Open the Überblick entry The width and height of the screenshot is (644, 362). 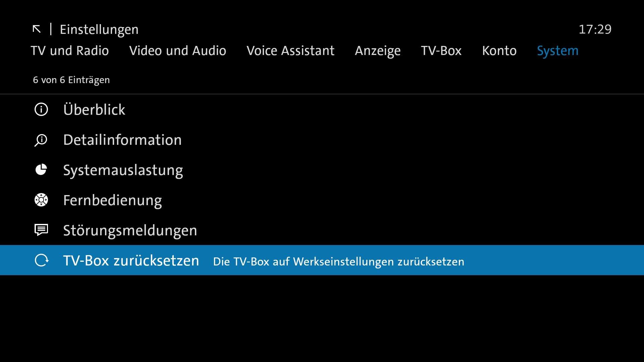click(x=94, y=110)
